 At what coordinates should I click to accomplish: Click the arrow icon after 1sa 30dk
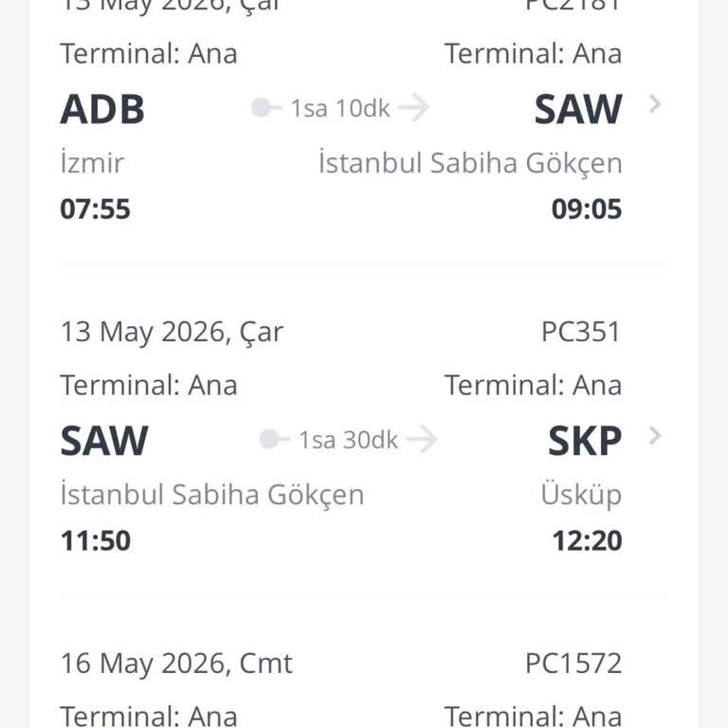click(x=422, y=440)
